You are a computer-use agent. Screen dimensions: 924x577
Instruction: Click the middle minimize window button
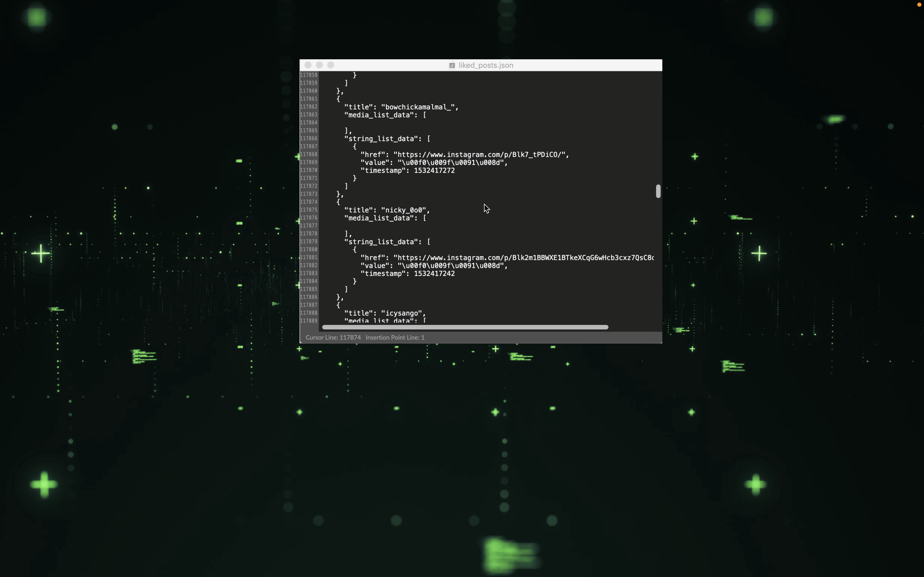click(x=320, y=65)
